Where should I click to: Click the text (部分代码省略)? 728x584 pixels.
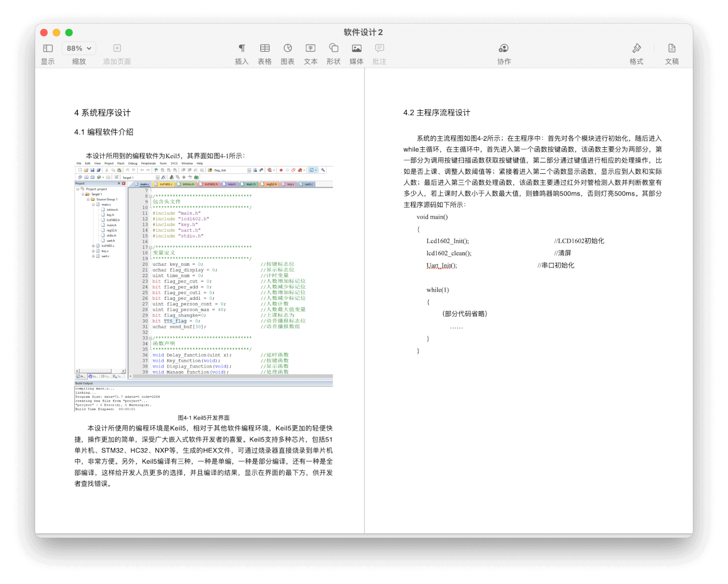point(464,314)
